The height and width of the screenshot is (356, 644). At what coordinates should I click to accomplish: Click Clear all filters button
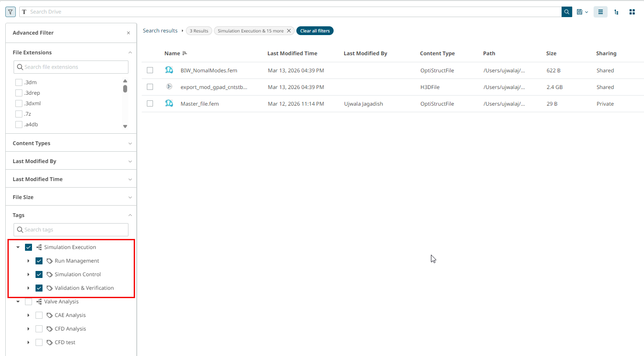(315, 31)
